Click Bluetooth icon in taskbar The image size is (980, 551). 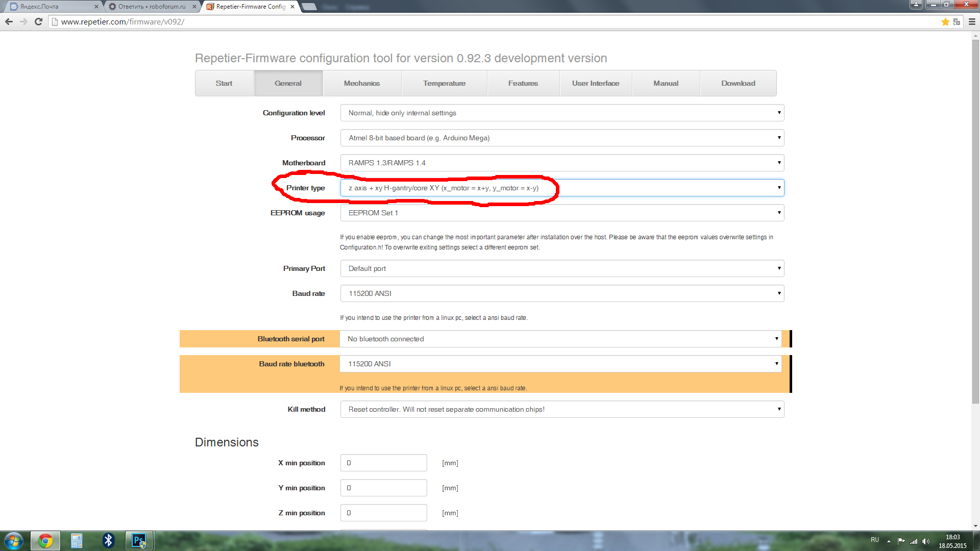pos(108,540)
